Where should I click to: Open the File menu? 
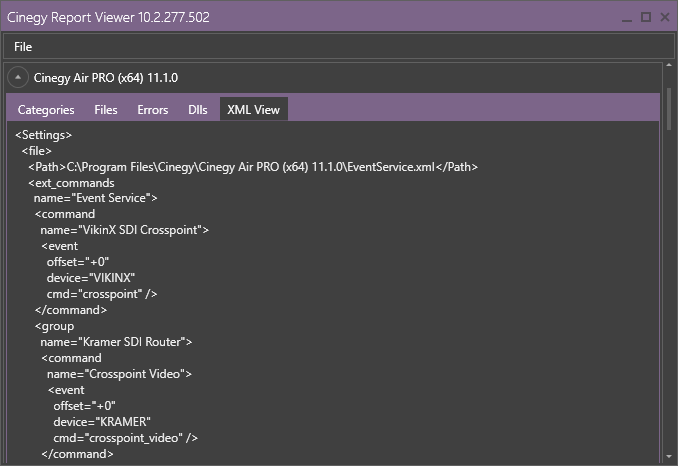point(23,47)
